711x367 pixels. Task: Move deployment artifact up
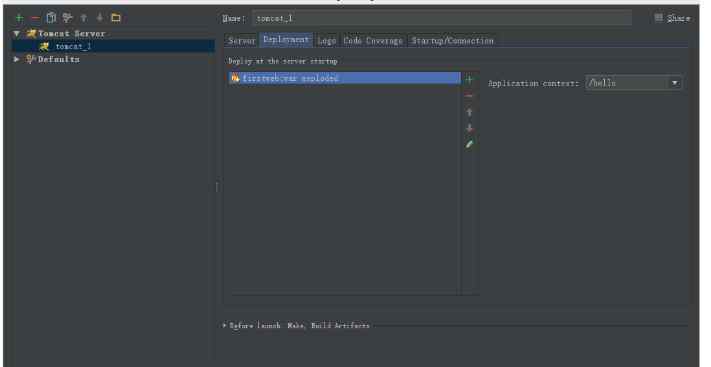point(469,112)
